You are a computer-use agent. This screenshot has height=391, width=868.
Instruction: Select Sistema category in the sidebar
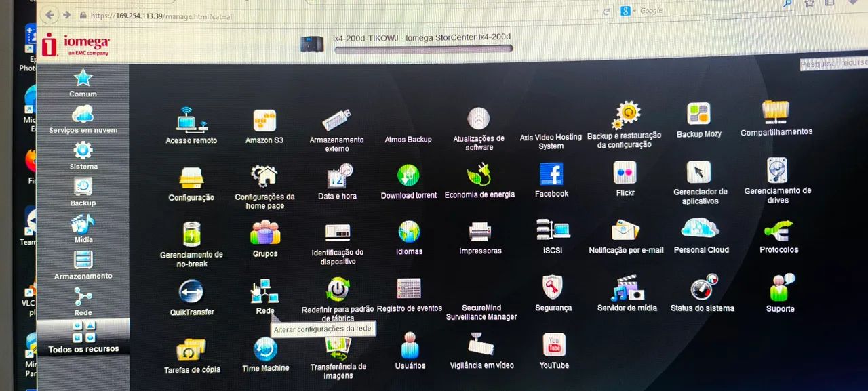click(x=83, y=155)
